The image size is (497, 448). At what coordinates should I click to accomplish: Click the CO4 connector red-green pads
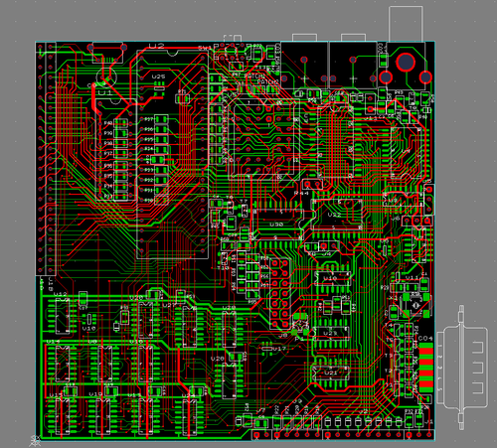point(426,366)
